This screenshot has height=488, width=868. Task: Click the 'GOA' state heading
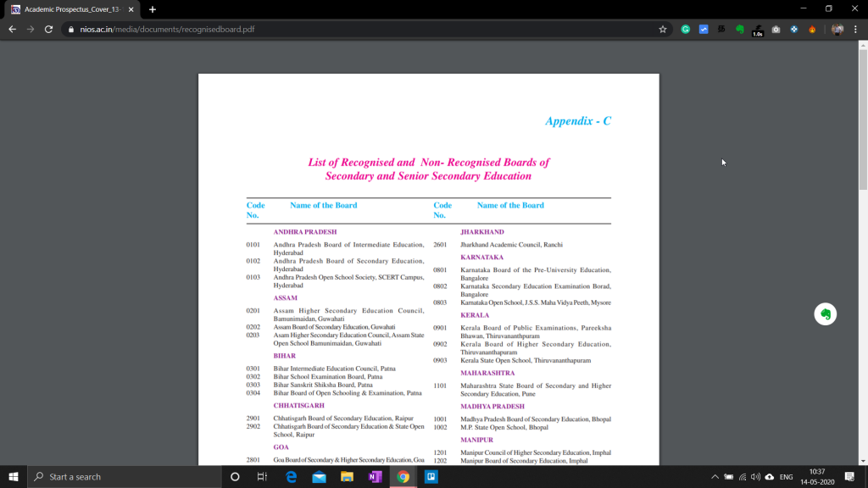[281, 447]
